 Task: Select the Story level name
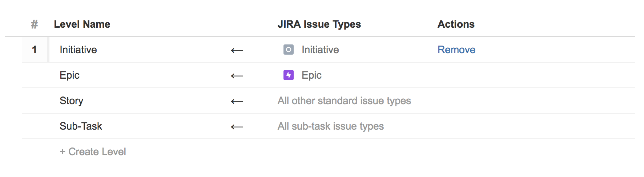71,101
